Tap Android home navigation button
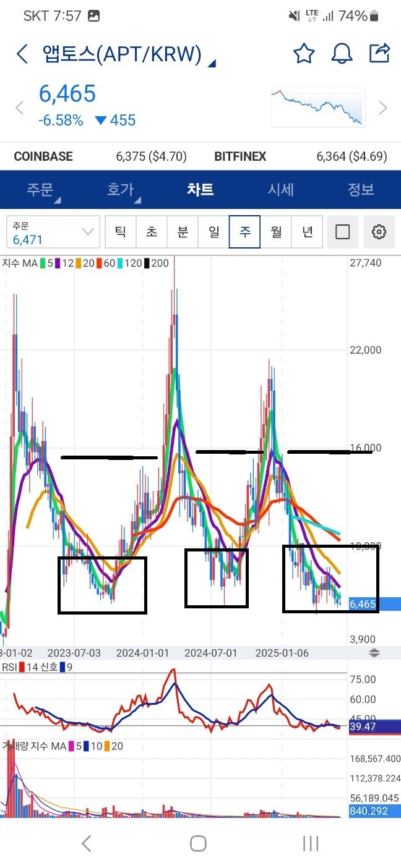 coord(198,843)
